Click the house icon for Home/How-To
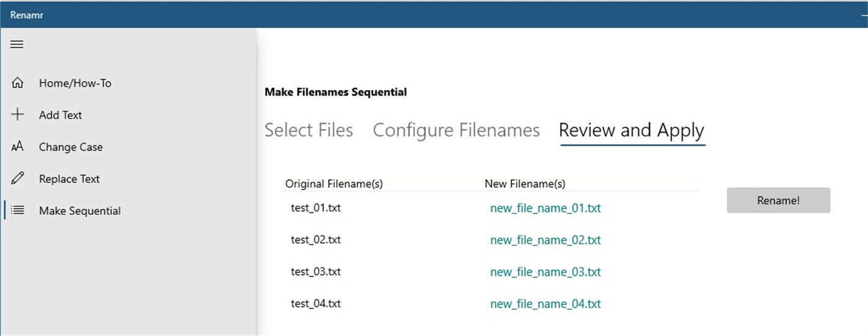868x336 pixels. (x=18, y=83)
